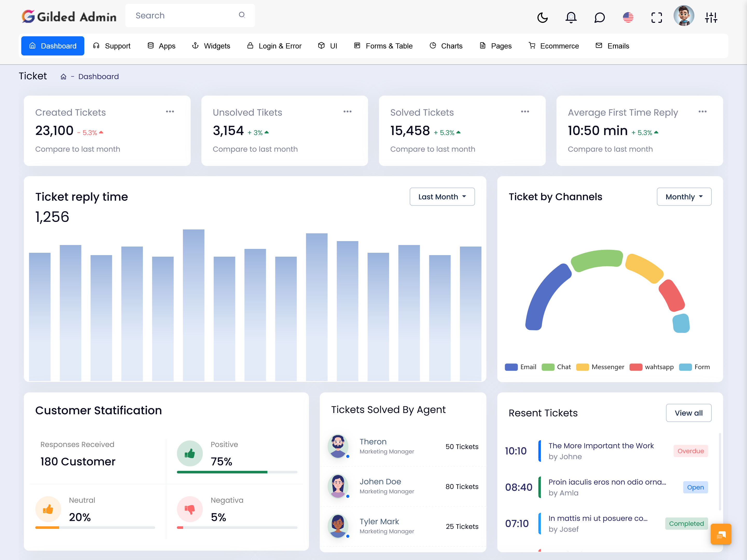Open the notifications bell

[571, 17]
